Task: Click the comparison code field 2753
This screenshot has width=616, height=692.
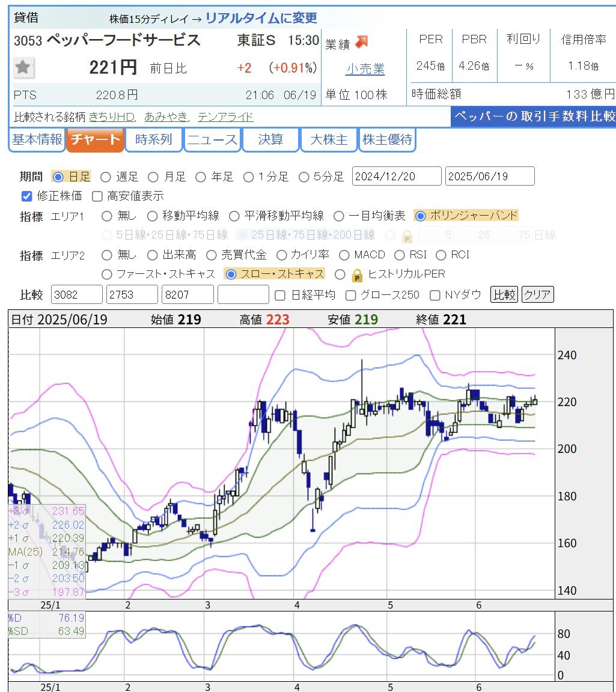Action: click(x=132, y=294)
